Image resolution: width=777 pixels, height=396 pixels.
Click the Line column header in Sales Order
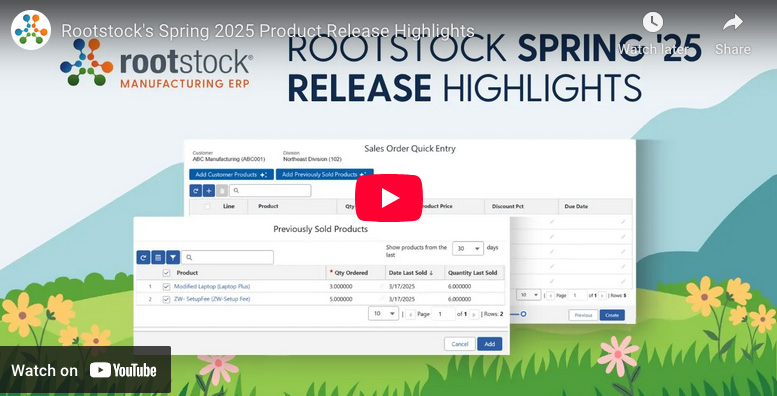[228, 206]
